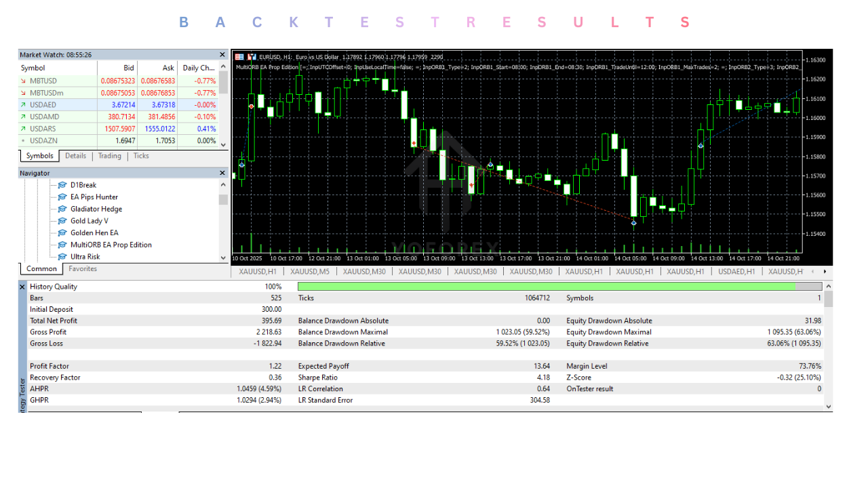
Task: Click the EA Pips Hunter icon
Action: [62, 197]
